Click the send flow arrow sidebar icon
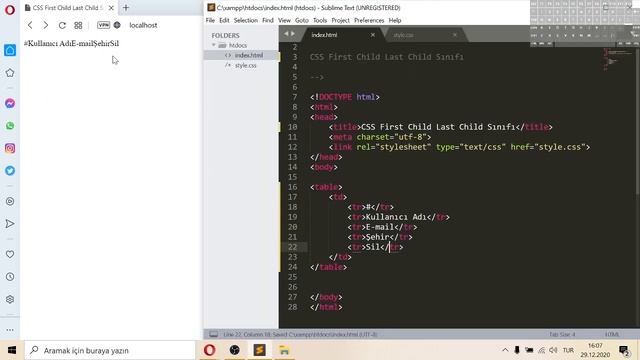Viewport: 640px width, 360px height. pos(10,224)
